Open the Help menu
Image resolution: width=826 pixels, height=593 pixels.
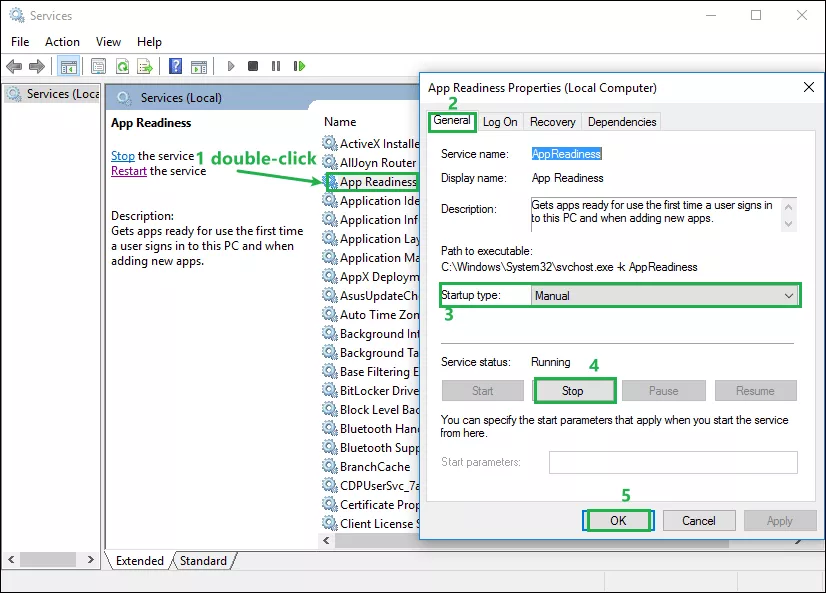pyautogui.click(x=149, y=42)
